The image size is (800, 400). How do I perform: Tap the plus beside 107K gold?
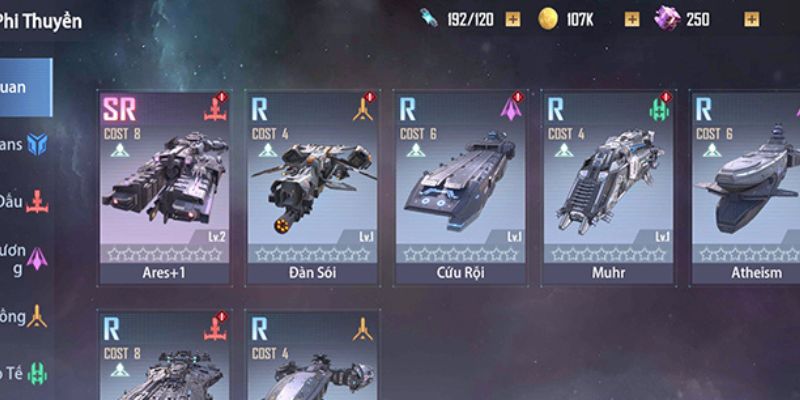(x=632, y=19)
